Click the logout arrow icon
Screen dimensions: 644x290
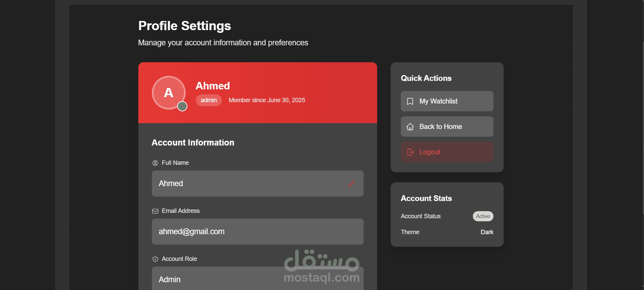tap(410, 152)
